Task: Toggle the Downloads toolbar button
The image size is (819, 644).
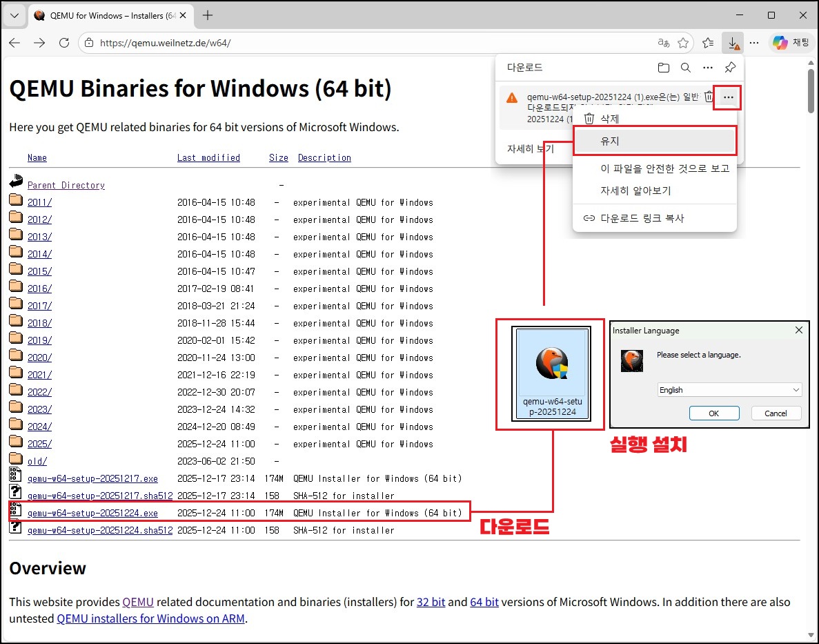Action: click(733, 43)
